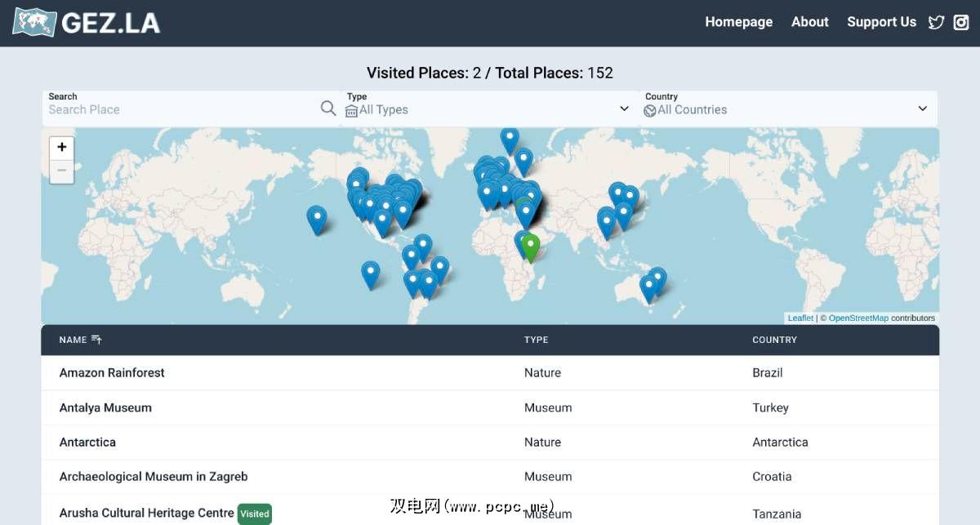Click the green visited map marker in Africa
980x525 pixels.
coord(531,248)
